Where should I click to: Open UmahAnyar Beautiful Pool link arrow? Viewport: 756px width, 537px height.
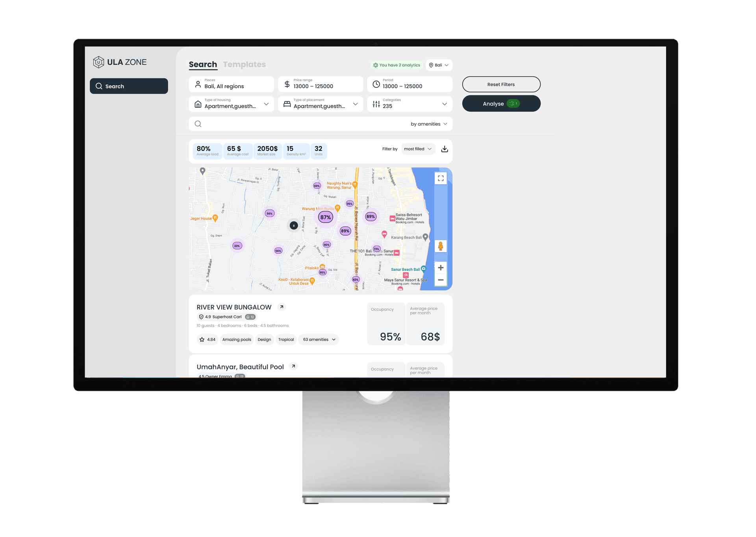(x=293, y=366)
